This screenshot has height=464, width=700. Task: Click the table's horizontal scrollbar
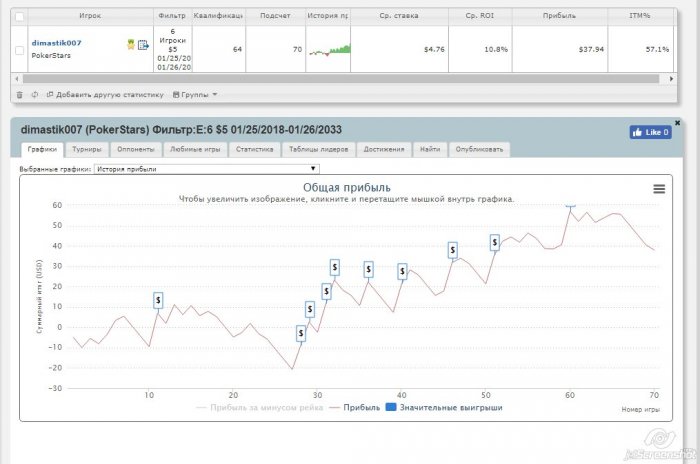coord(330,78)
